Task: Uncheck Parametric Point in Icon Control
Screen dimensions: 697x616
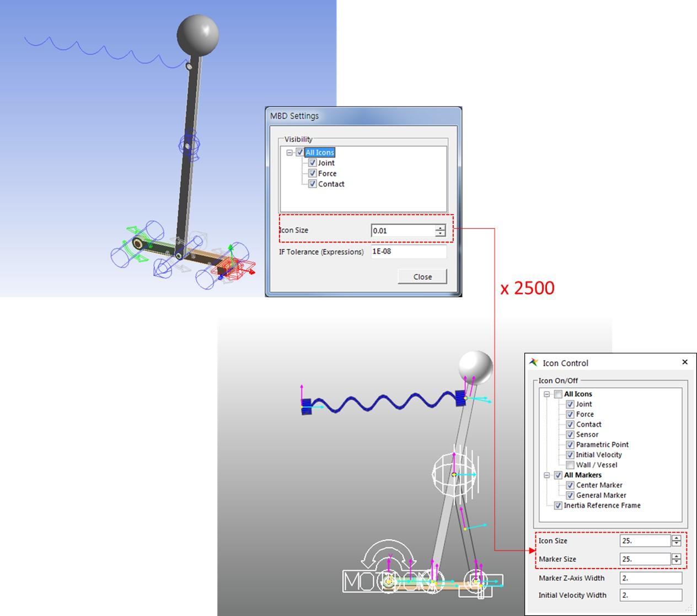Action: [x=571, y=444]
